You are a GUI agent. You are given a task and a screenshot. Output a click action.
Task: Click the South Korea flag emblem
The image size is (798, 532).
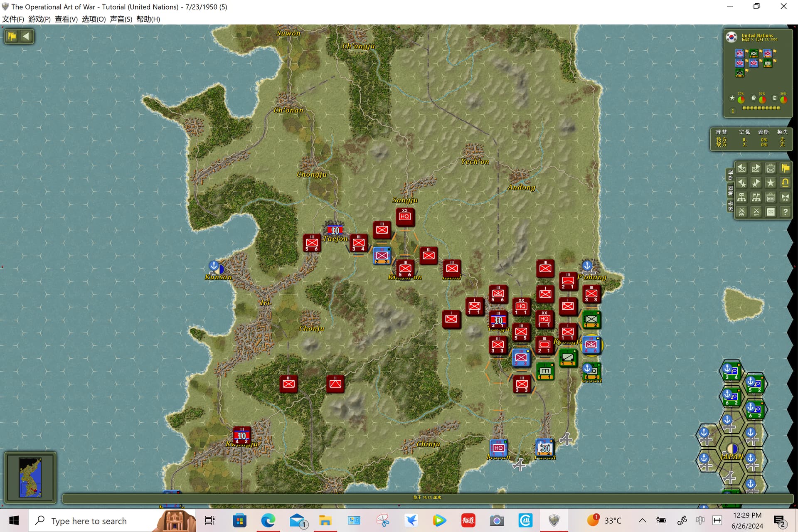point(731,37)
